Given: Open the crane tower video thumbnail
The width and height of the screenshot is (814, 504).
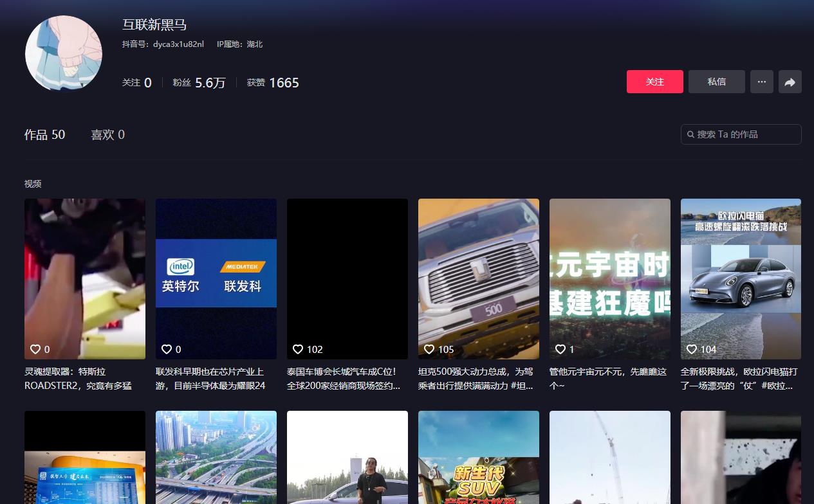Looking at the screenshot, I should click(610, 457).
